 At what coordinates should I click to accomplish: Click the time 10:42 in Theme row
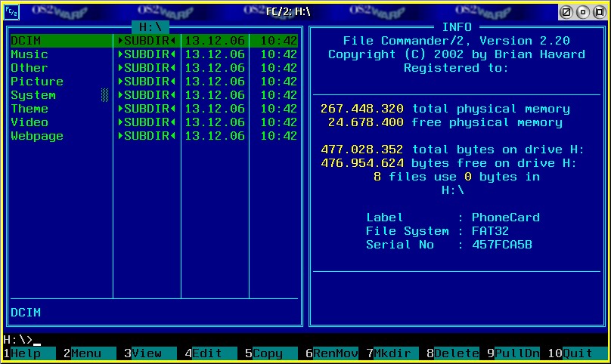pyautogui.click(x=278, y=109)
